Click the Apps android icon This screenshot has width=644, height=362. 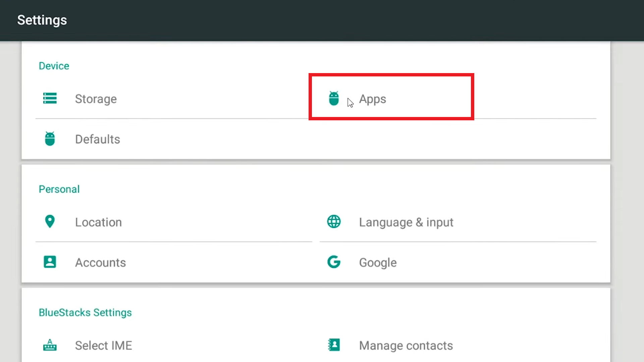pyautogui.click(x=334, y=99)
